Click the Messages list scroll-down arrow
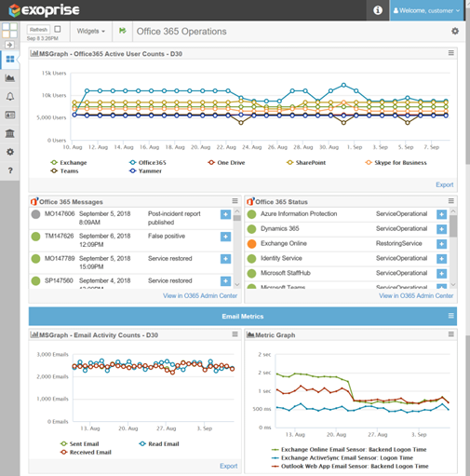This screenshot has width=470, height=476. click(237, 285)
